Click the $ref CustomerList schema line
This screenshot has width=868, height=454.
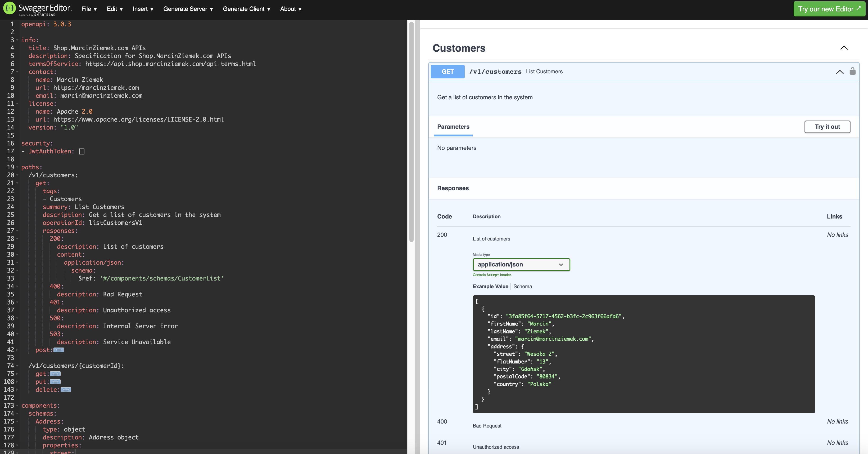pyautogui.click(x=151, y=278)
